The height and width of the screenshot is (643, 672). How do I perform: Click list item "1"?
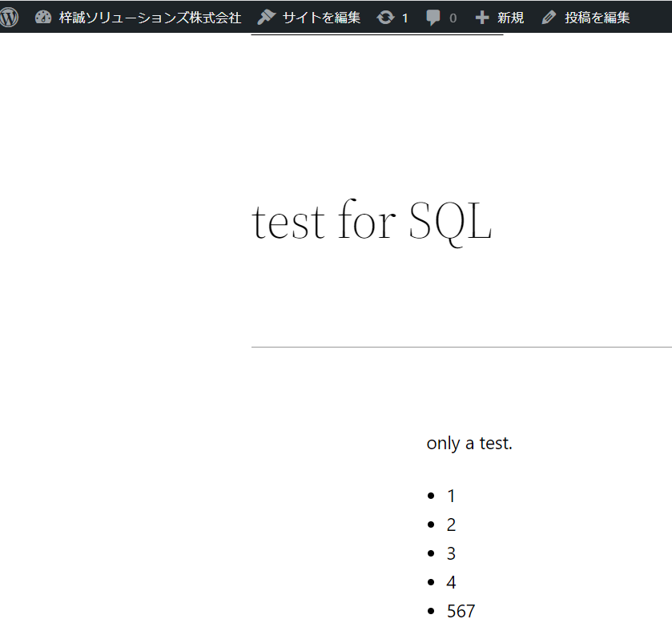click(451, 496)
